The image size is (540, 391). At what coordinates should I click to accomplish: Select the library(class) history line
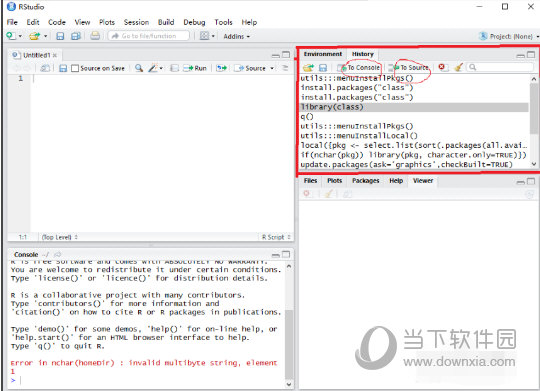coord(414,107)
